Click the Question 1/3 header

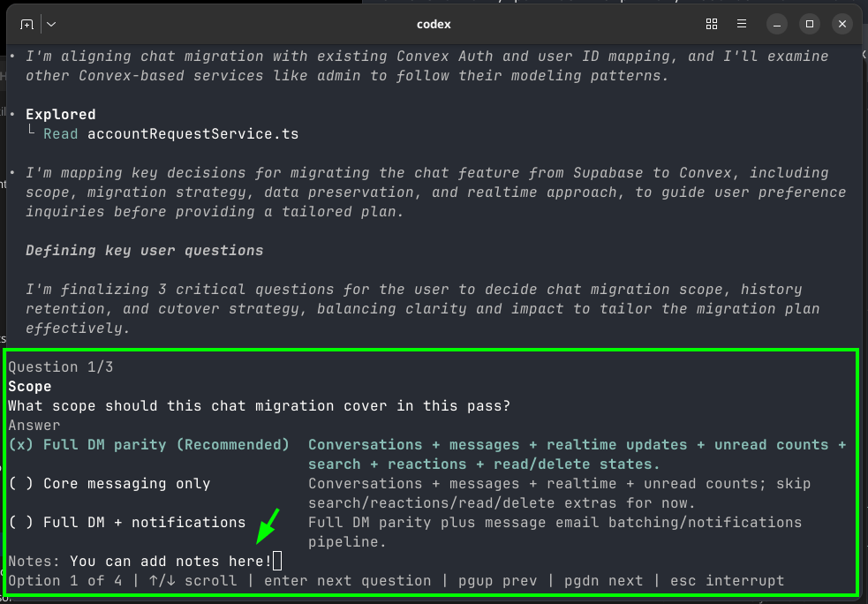pos(61,367)
